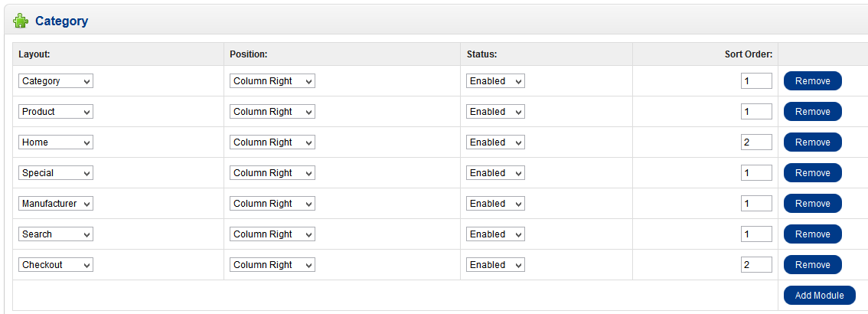This screenshot has width=868, height=314.
Task: Expand the Layout dropdown showing Manufacturer
Action: click(56, 204)
